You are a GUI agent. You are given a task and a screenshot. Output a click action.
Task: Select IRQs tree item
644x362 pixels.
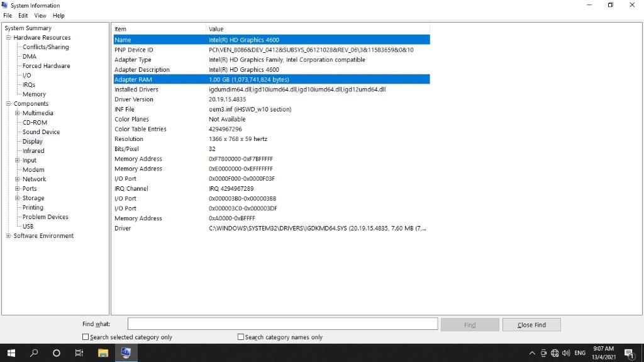[29, 85]
